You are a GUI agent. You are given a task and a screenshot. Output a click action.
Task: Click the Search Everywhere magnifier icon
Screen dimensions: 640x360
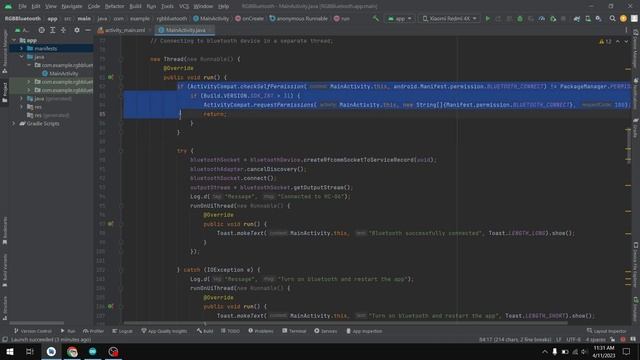[612, 18]
